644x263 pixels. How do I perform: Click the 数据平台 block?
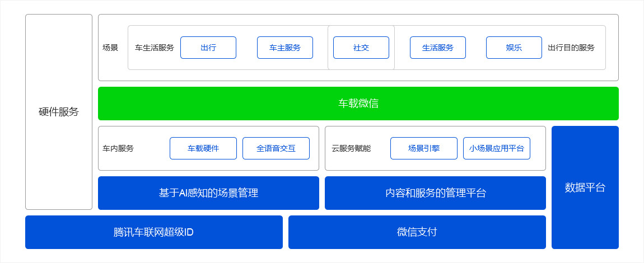click(x=585, y=187)
